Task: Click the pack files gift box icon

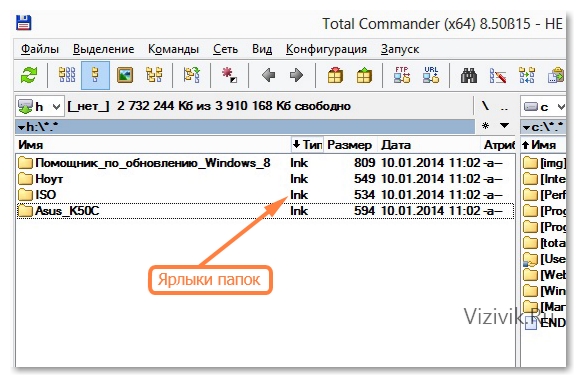Action: point(335,75)
